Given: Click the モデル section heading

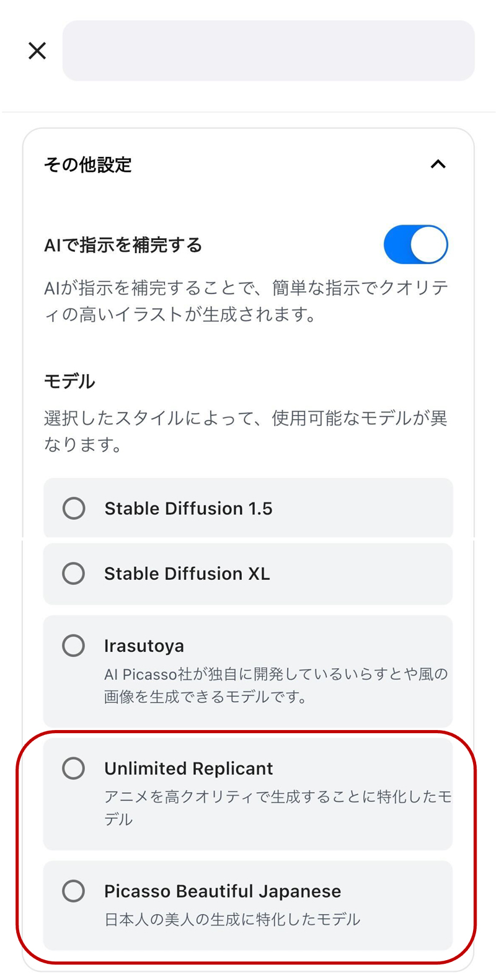Looking at the screenshot, I should click(x=69, y=381).
